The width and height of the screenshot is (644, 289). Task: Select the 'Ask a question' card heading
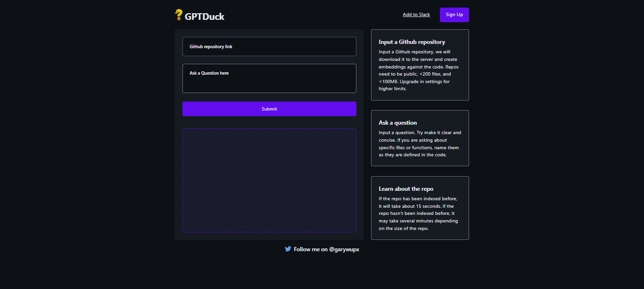pos(397,123)
